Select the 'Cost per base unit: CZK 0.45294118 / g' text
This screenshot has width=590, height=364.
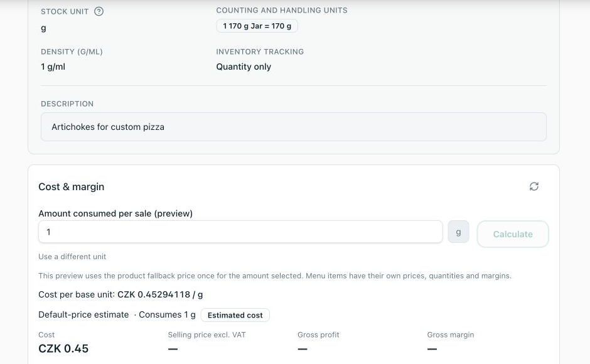click(x=121, y=294)
